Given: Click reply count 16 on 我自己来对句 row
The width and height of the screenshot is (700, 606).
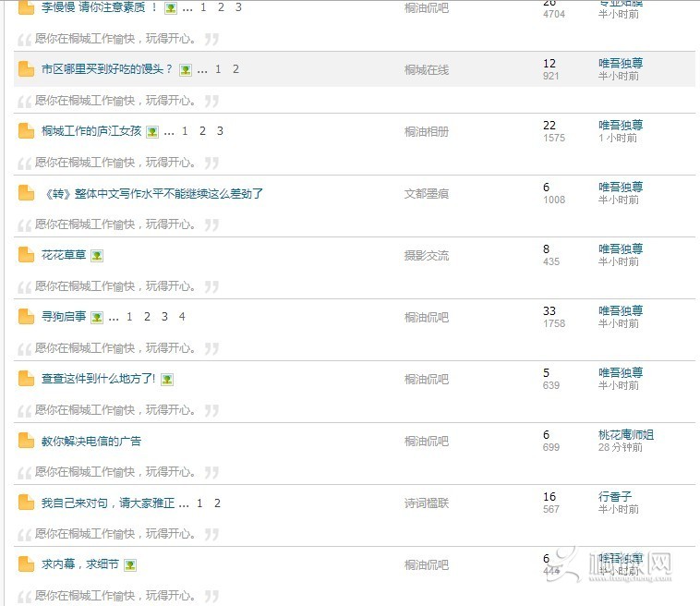Looking at the screenshot, I should 549,497.
